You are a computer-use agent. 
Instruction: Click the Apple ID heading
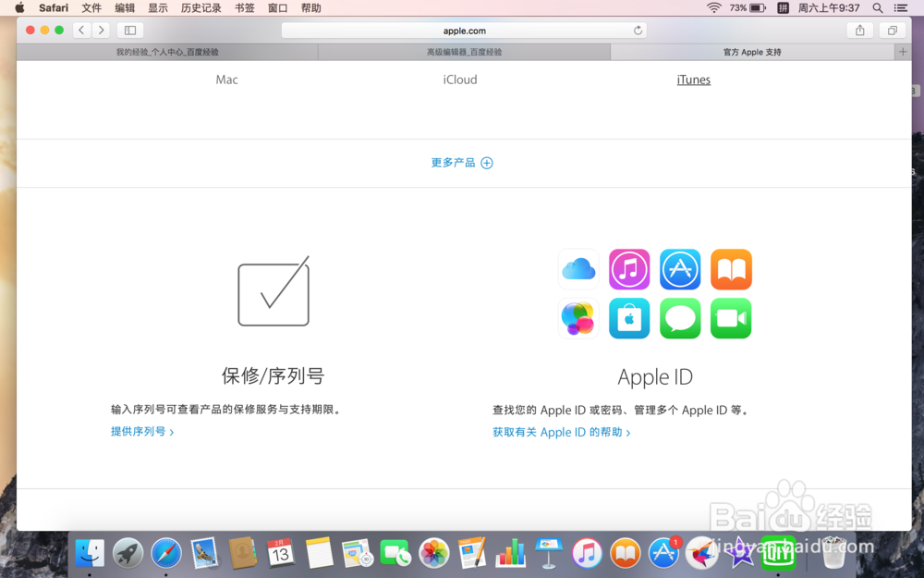655,377
